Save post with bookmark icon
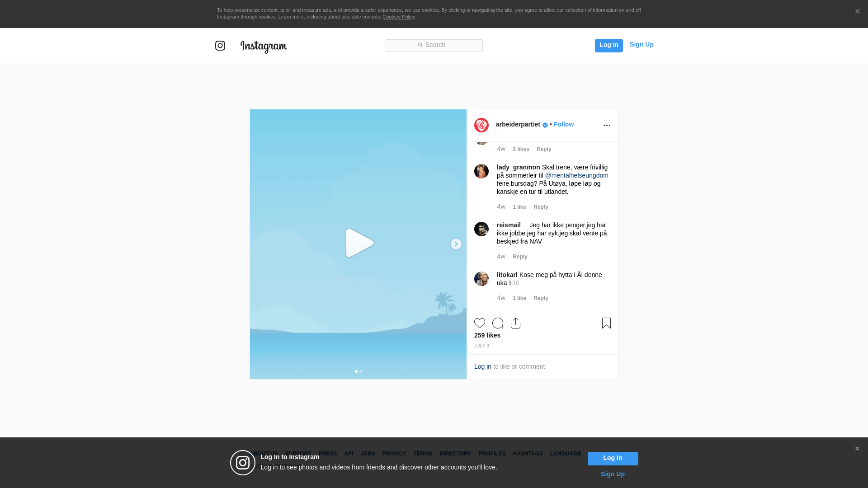Viewport: 868px width, 488px height. [606, 323]
